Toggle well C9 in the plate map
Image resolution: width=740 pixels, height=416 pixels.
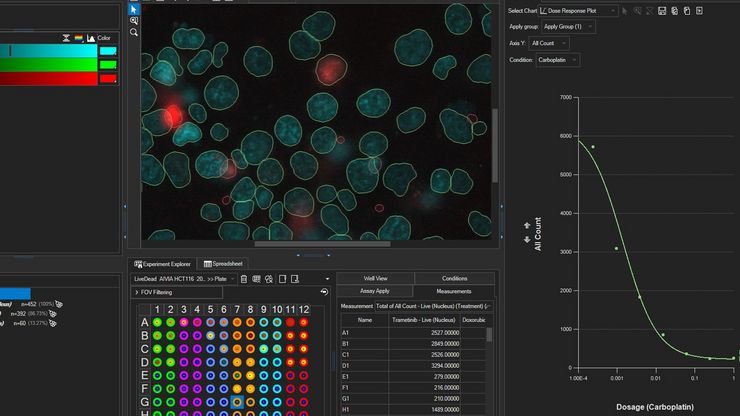(x=263, y=349)
